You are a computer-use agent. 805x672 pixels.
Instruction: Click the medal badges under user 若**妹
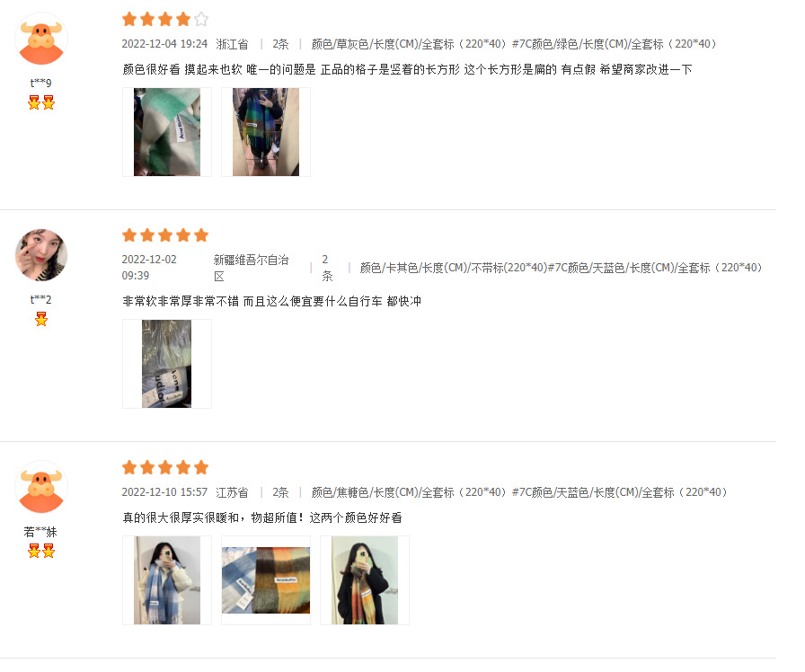41,551
